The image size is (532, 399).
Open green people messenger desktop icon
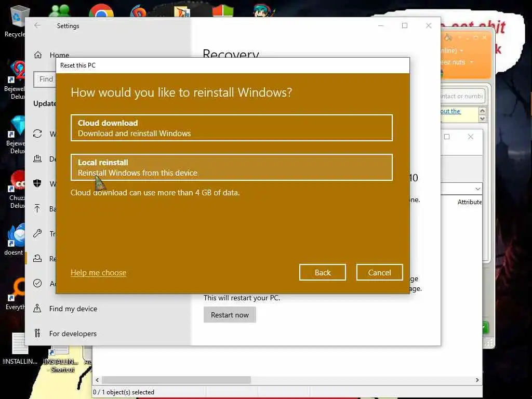click(59, 11)
